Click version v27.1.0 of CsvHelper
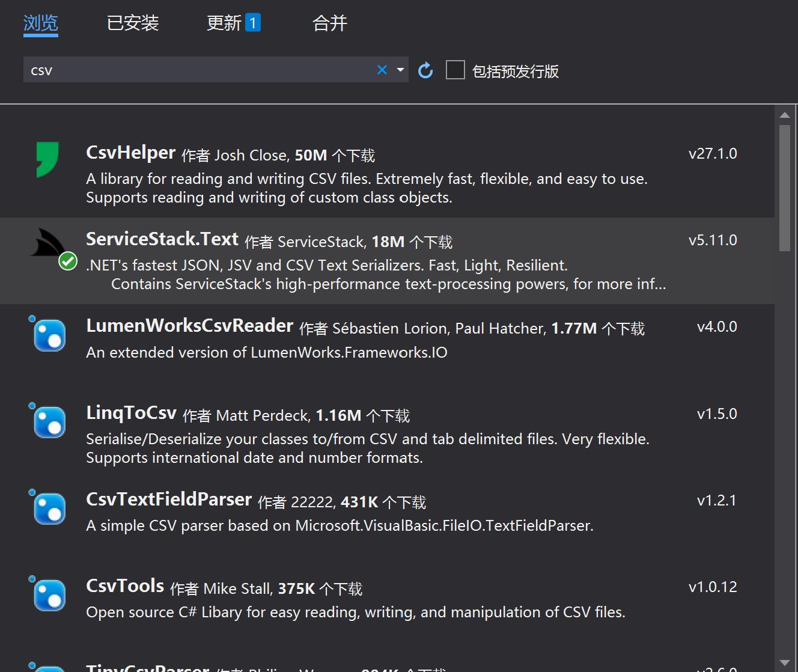 (713, 154)
